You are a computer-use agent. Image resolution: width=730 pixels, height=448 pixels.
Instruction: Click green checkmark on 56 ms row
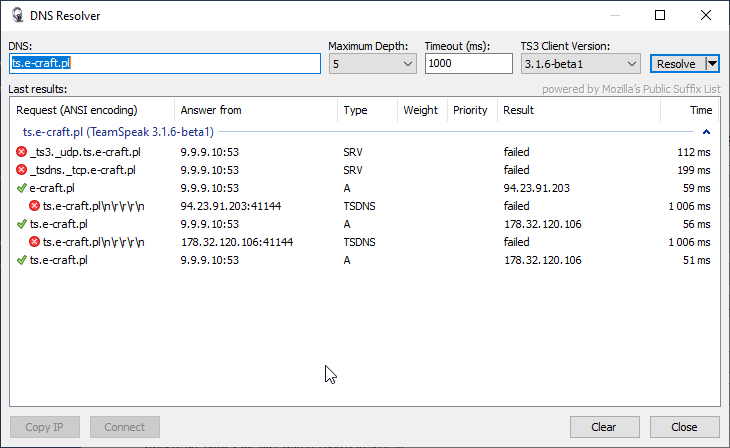coord(22,224)
